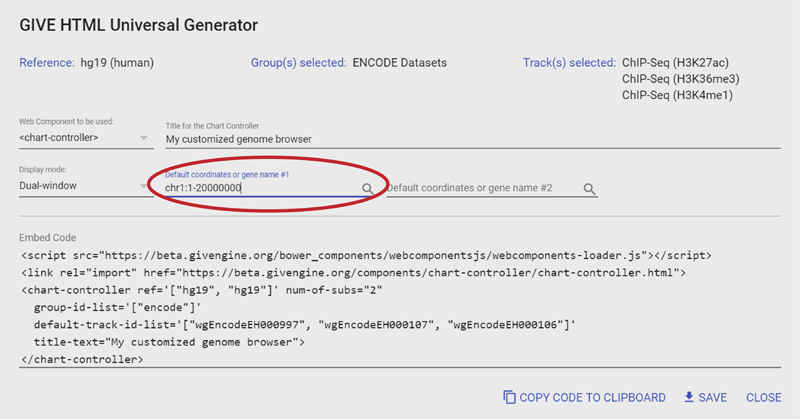This screenshot has width=800, height=419.
Task: Open the Web Component chart-controller dropdown
Action: pos(86,138)
